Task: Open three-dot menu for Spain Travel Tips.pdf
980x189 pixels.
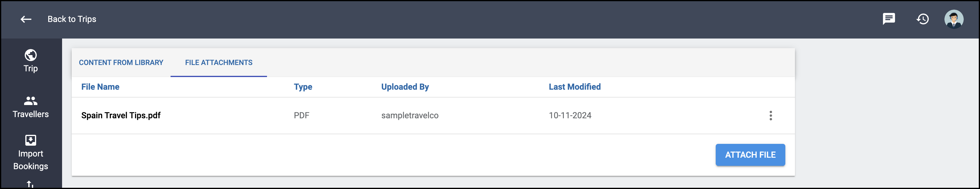Action: tap(771, 116)
